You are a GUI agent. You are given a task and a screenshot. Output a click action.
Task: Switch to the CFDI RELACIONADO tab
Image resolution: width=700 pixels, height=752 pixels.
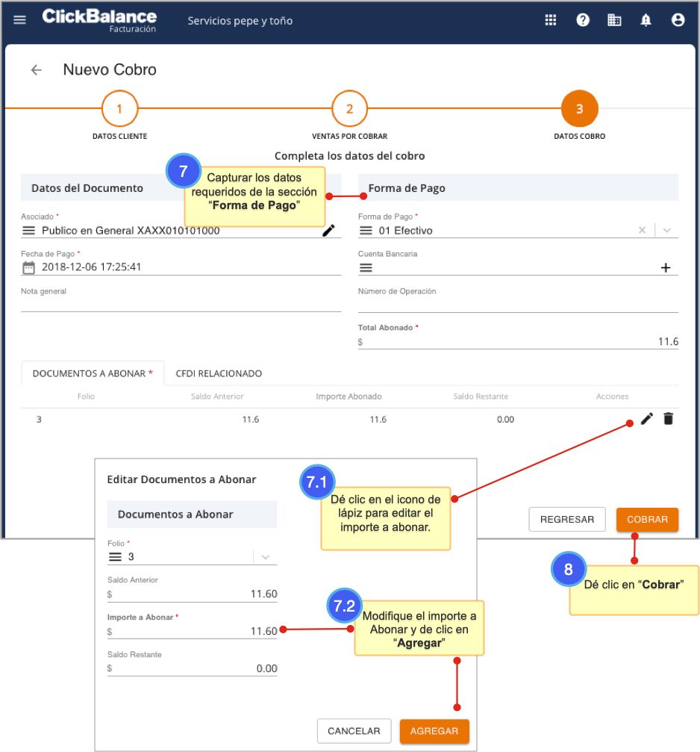pyautogui.click(x=219, y=373)
